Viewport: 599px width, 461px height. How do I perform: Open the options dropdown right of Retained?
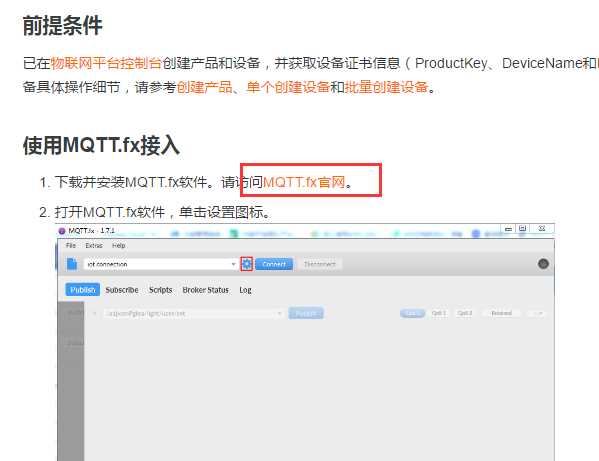(536, 314)
